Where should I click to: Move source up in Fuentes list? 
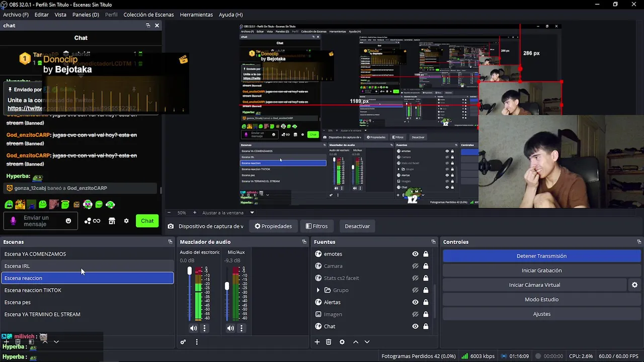[x=356, y=342]
